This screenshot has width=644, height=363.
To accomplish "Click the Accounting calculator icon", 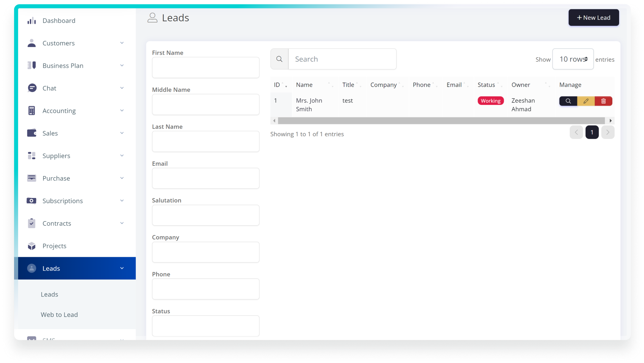I will [x=32, y=111].
